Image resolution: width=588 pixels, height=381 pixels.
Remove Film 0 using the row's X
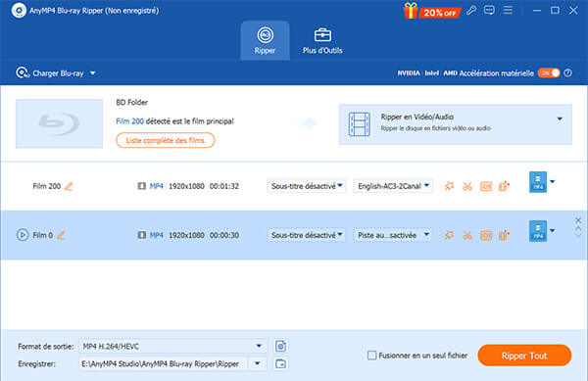tap(578, 220)
